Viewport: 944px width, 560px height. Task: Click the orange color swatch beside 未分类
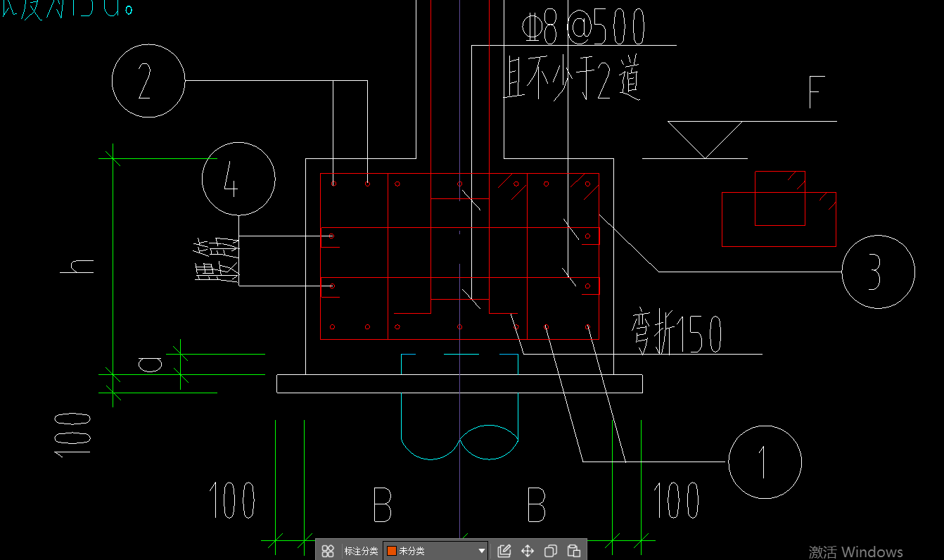click(392, 551)
